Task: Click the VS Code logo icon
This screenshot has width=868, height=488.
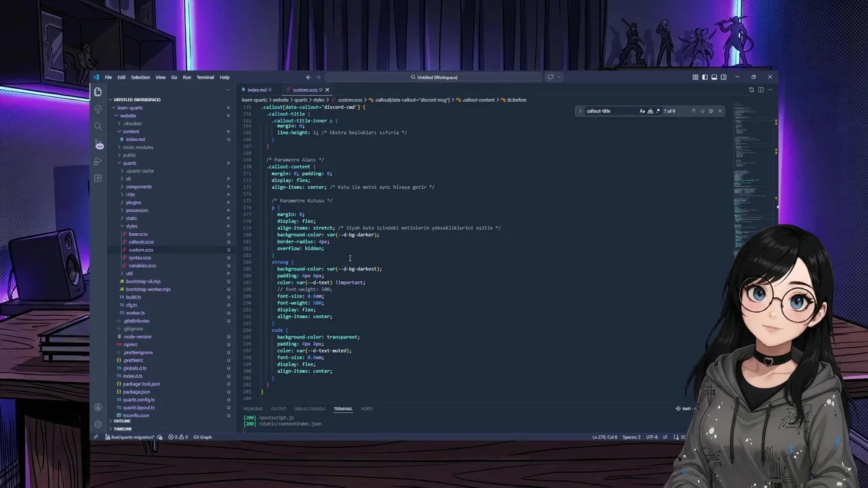Action: 96,77
